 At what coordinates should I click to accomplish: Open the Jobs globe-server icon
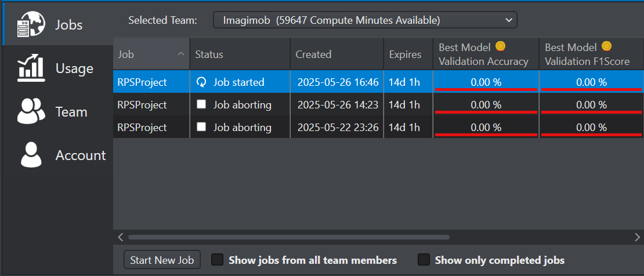click(x=31, y=24)
